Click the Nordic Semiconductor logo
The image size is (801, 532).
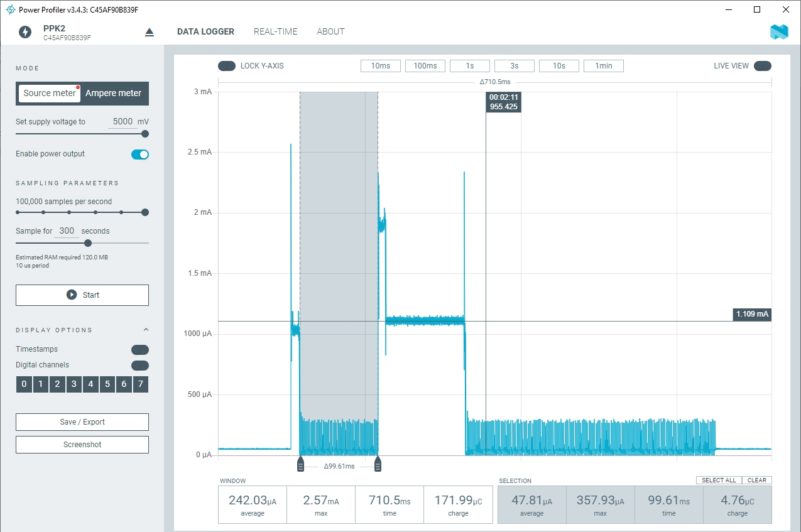pyautogui.click(x=779, y=32)
